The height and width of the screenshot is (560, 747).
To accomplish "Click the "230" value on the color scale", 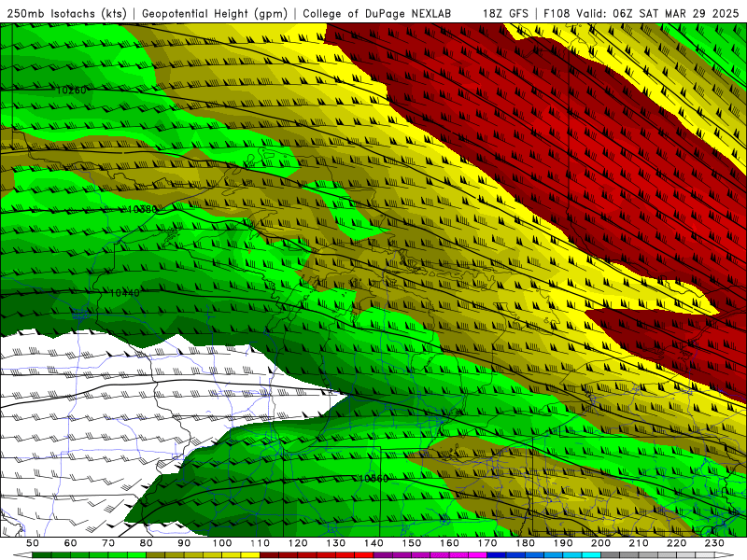I will (x=714, y=543).
